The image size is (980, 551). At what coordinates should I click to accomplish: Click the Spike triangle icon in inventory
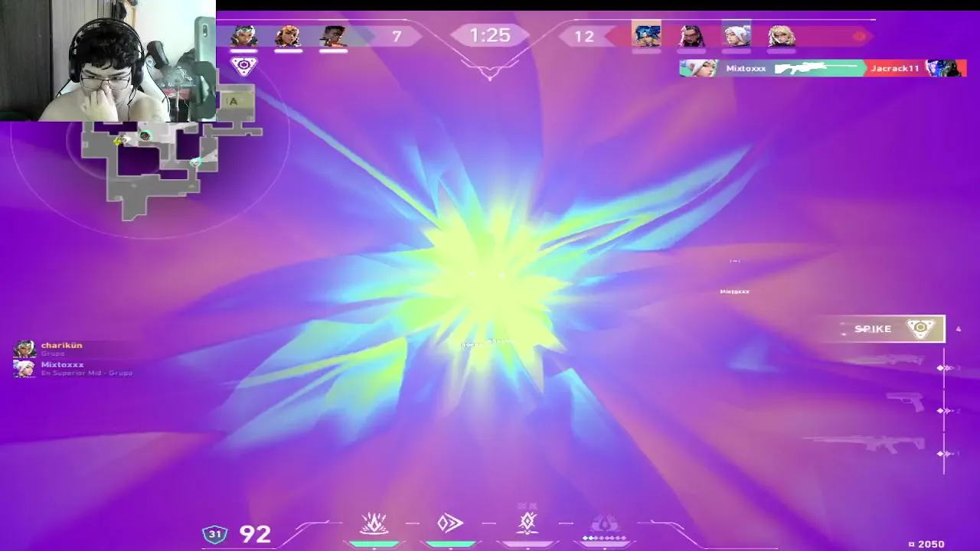(921, 328)
